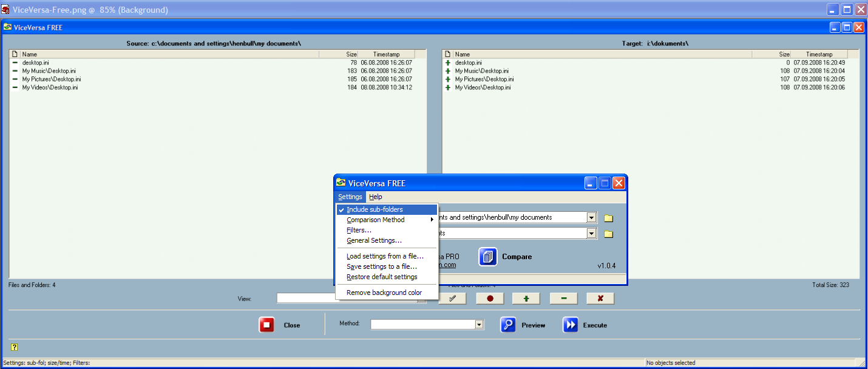This screenshot has height=369, width=868.
Task: Click the red Close stop icon
Action: click(x=266, y=325)
